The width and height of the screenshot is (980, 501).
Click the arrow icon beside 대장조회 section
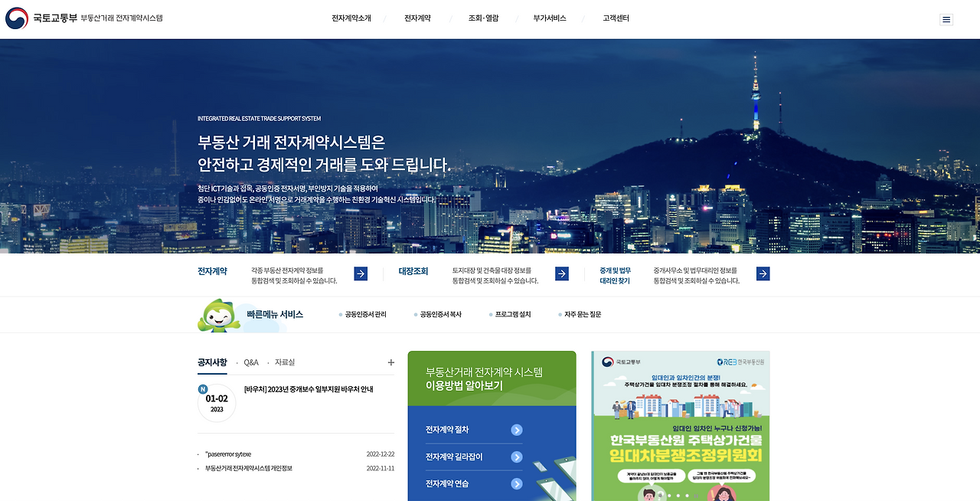pyautogui.click(x=562, y=273)
